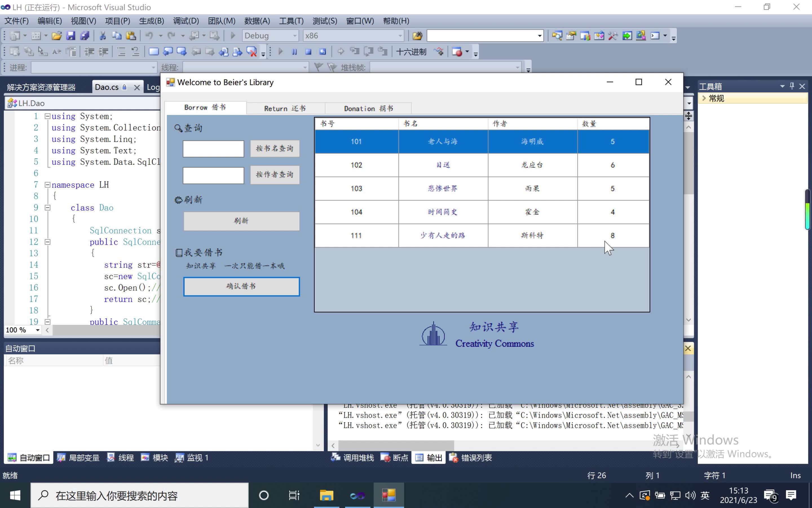Click the Show Next Statement arrow icon
This screenshot has width=812, height=508.
(341, 52)
